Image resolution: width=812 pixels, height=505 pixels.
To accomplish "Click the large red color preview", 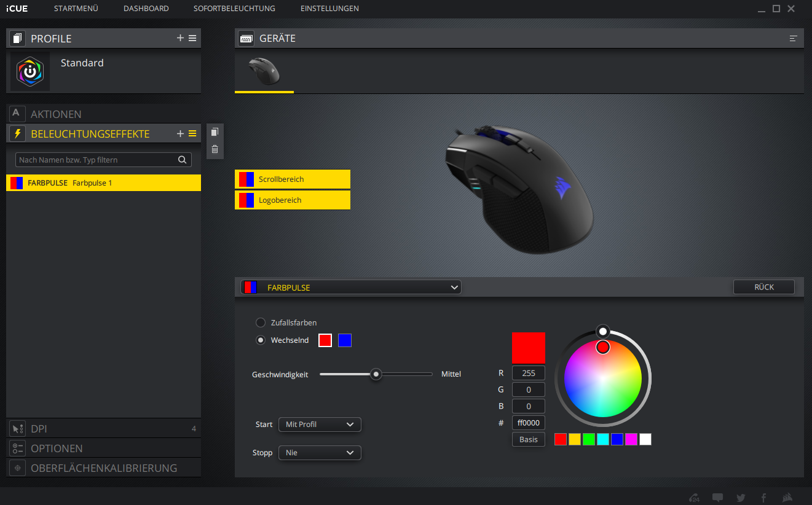I will pyautogui.click(x=529, y=348).
